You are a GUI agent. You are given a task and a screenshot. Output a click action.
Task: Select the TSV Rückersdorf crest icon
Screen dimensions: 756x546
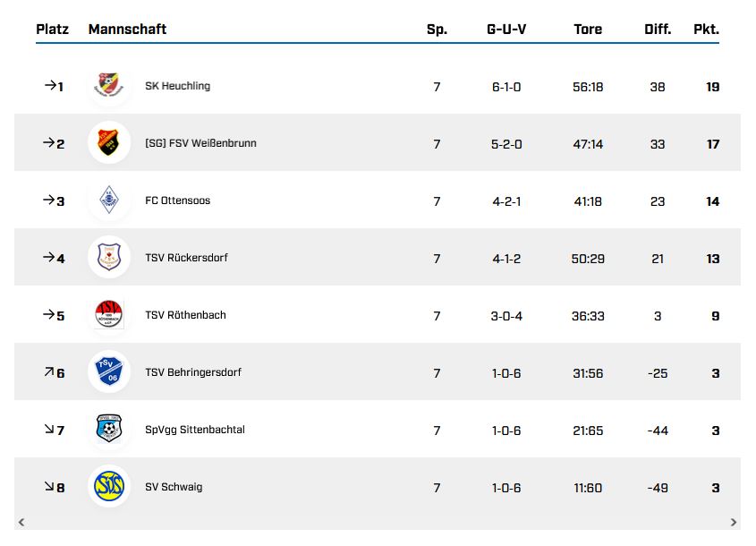(x=109, y=258)
